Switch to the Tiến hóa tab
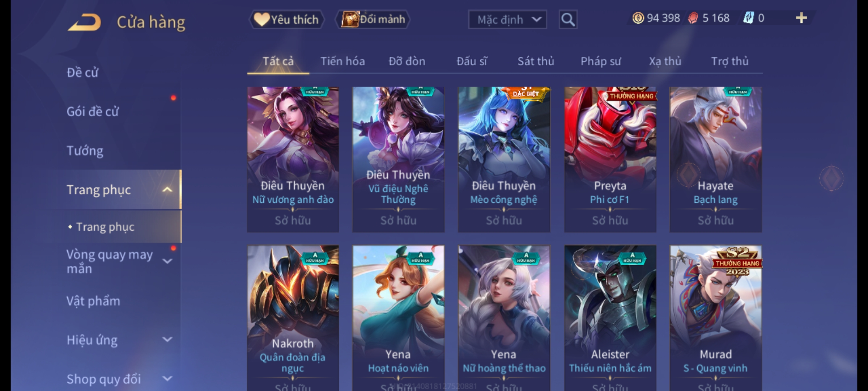The height and width of the screenshot is (391, 868). [x=342, y=61]
